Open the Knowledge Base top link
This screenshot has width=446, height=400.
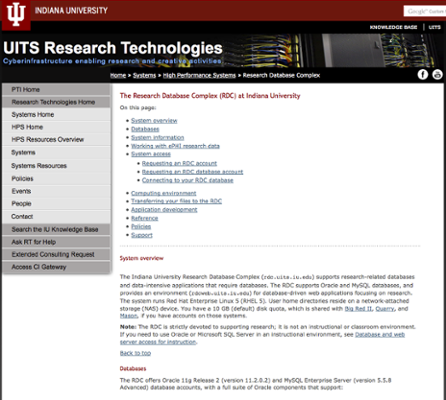point(393,27)
